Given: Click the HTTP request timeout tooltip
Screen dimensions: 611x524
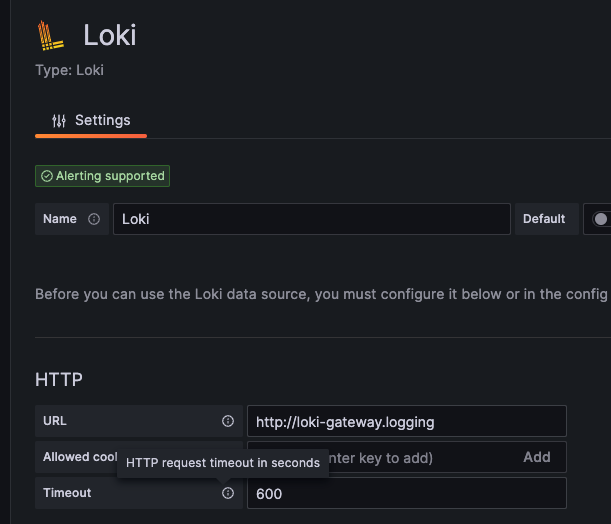Looking at the screenshot, I should (223, 463).
